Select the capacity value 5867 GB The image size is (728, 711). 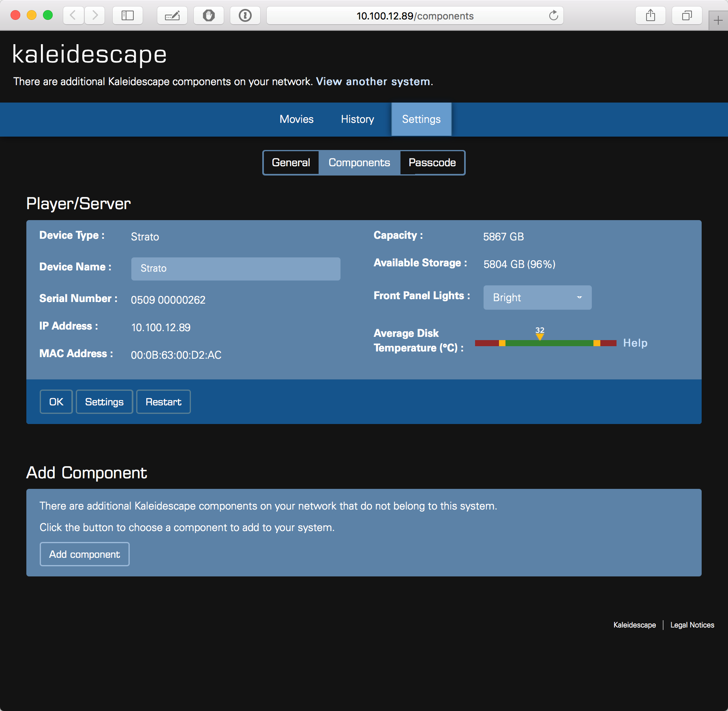click(x=503, y=237)
